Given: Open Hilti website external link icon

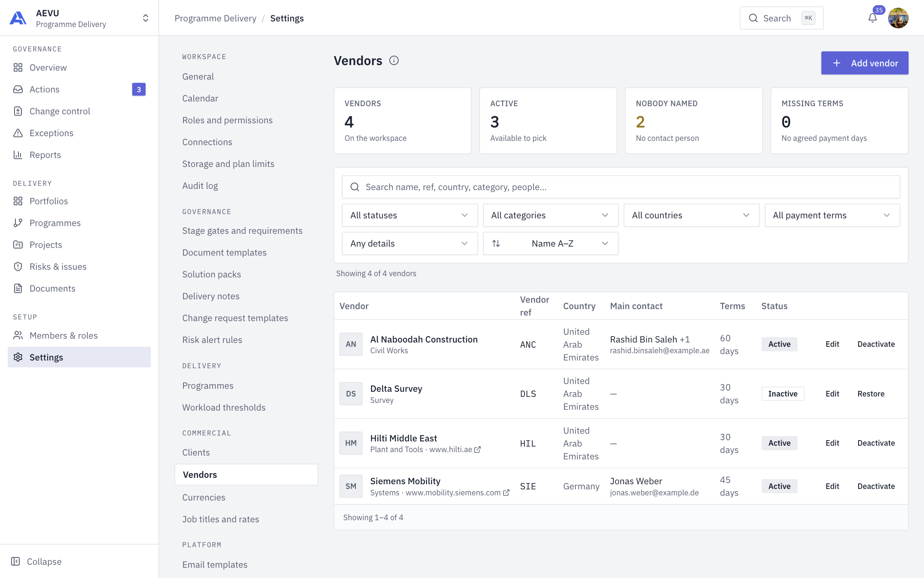Looking at the screenshot, I should [x=477, y=450].
